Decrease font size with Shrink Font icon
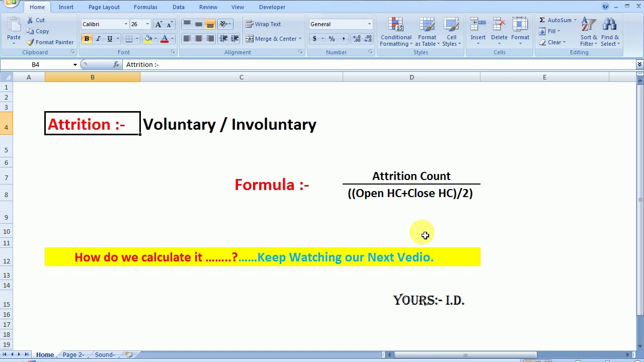This screenshot has width=644, height=362. coord(170,24)
